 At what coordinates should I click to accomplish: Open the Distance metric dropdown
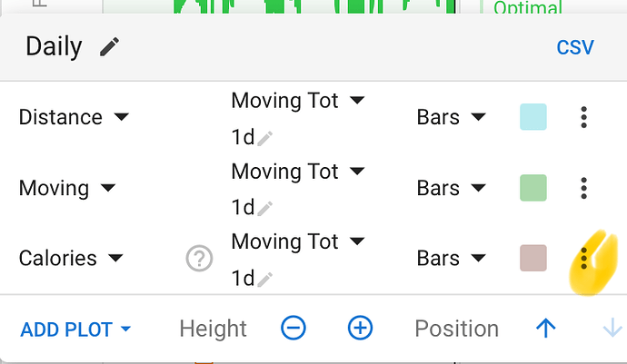pos(74,117)
